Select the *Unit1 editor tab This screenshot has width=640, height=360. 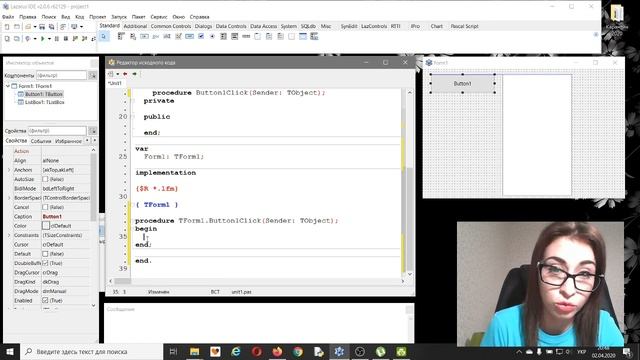[115, 83]
